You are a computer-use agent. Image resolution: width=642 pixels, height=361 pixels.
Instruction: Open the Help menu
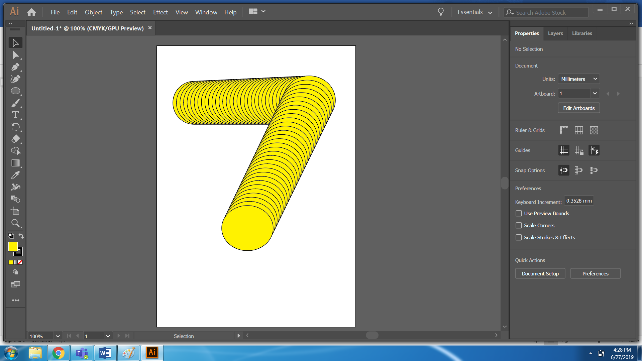click(231, 12)
